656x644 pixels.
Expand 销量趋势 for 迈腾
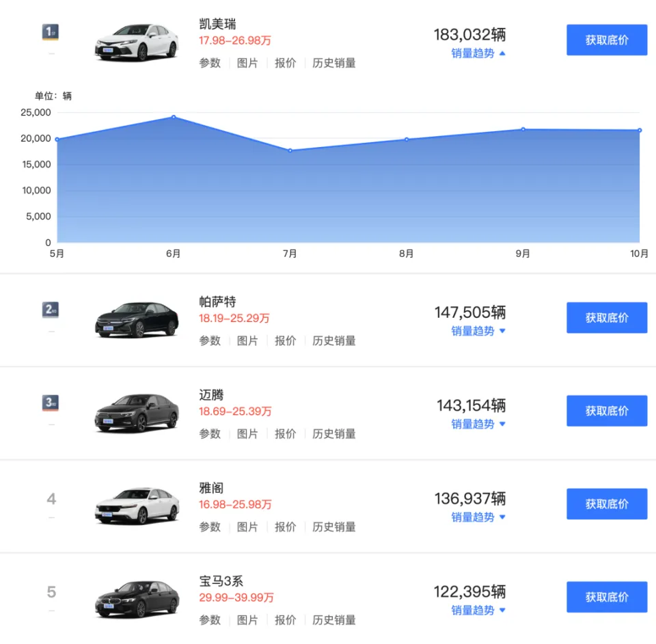coord(478,424)
